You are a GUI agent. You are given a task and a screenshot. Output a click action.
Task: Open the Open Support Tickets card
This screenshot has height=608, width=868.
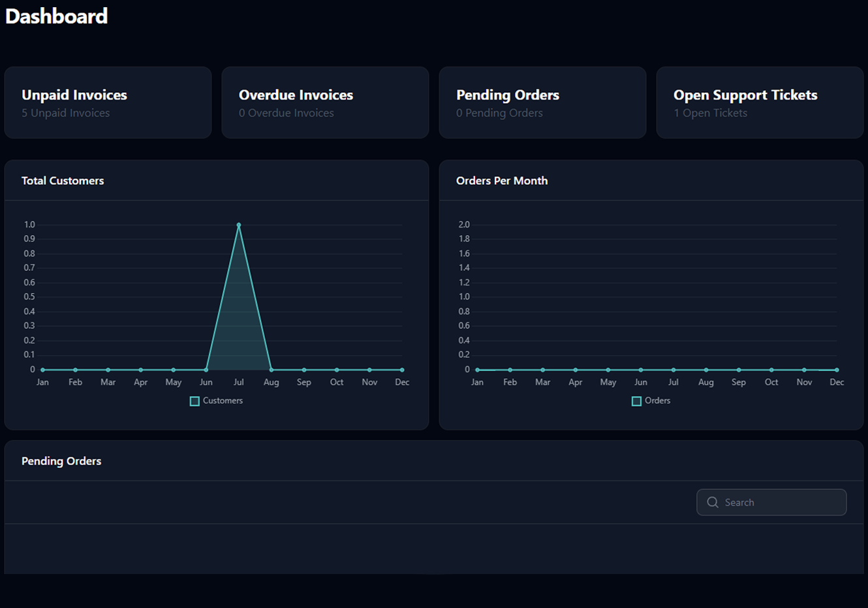tap(760, 103)
